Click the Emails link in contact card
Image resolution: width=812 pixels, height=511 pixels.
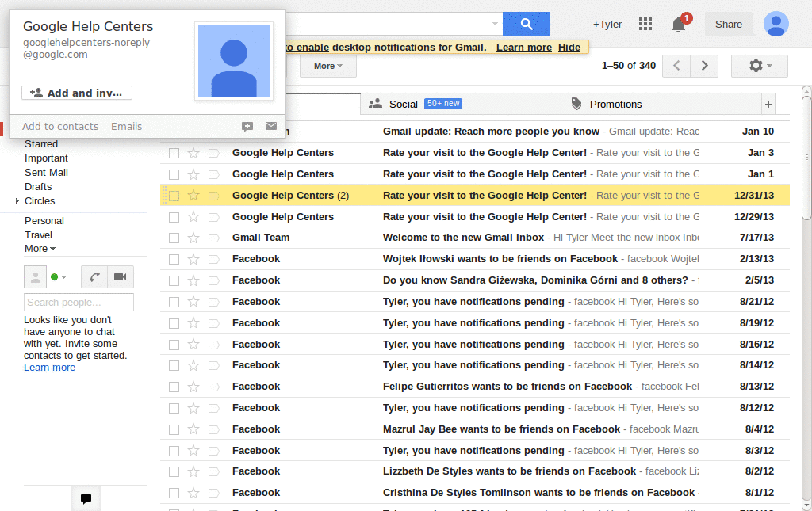(126, 126)
